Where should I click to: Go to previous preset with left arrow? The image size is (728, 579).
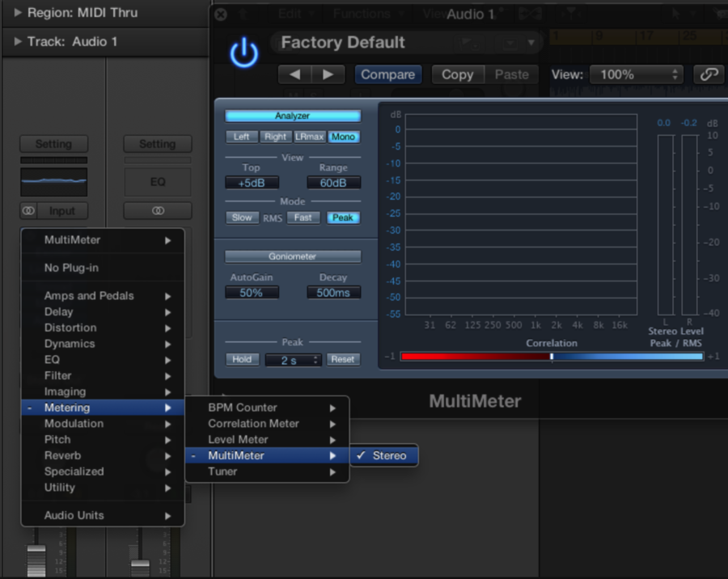(x=294, y=74)
